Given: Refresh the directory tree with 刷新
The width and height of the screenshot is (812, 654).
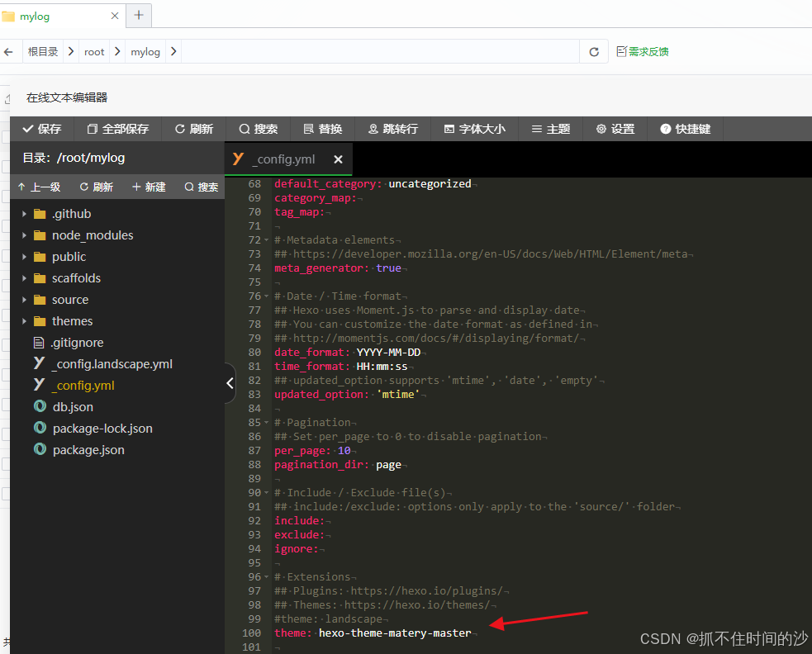Looking at the screenshot, I should [x=97, y=187].
